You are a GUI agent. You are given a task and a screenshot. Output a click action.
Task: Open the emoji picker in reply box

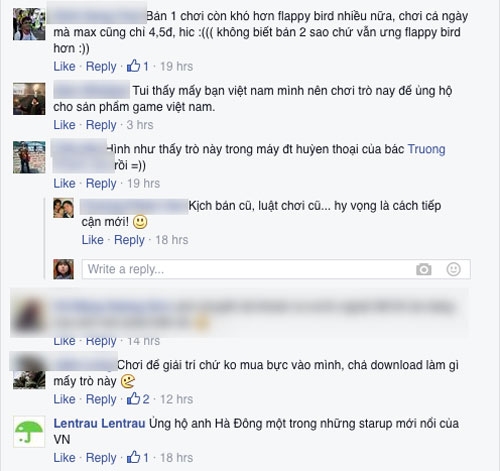(453, 269)
